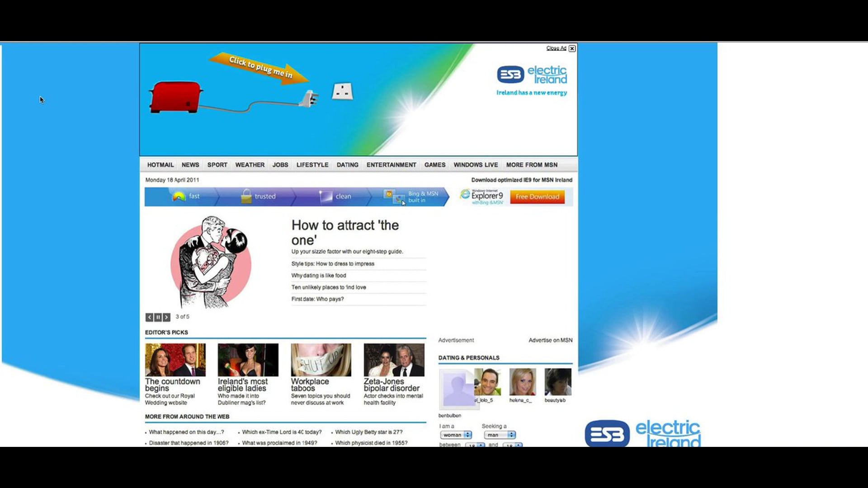Click the Bing & MSN built in icon
The height and width of the screenshot is (488, 868).
[394, 197]
